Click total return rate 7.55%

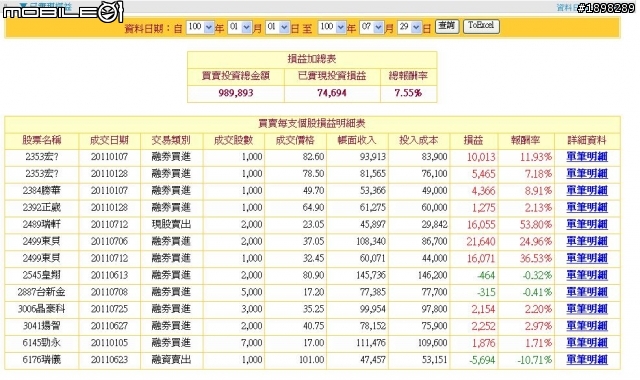tap(408, 93)
